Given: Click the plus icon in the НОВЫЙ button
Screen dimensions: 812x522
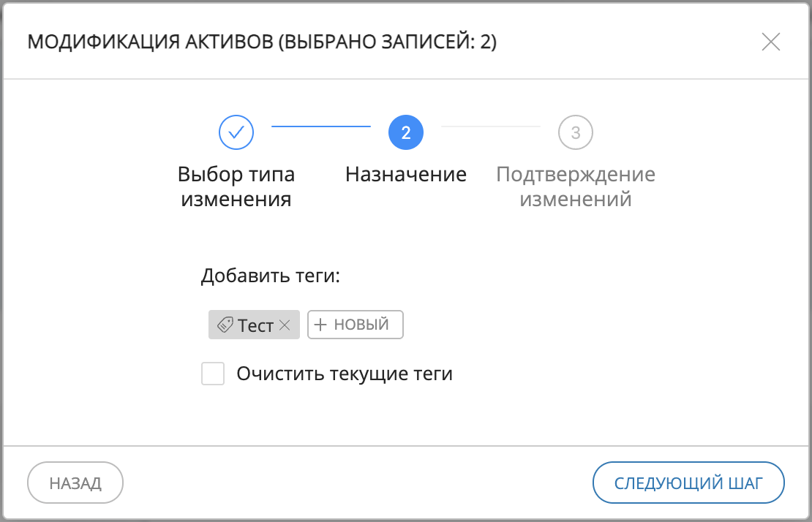Looking at the screenshot, I should click(320, 325).
